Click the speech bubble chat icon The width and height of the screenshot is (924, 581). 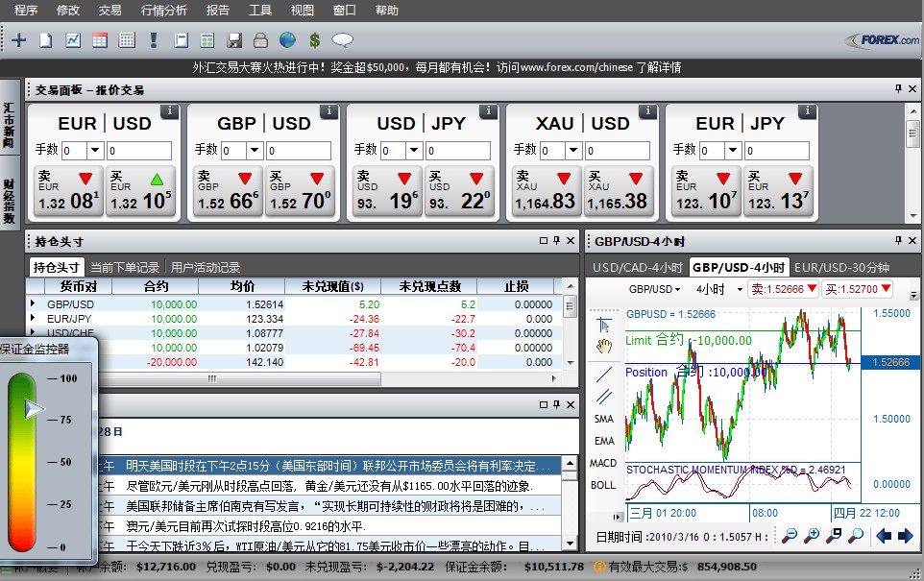[x=342, y=40]
